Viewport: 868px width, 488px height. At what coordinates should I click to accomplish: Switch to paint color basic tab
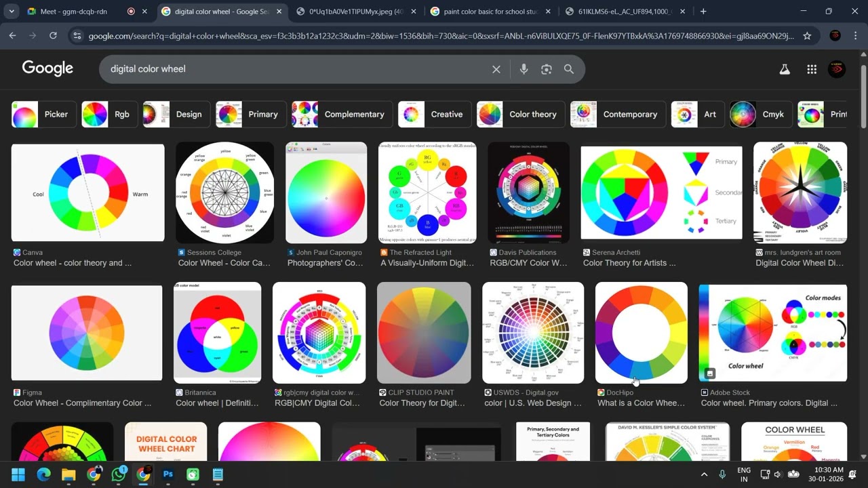491,12
